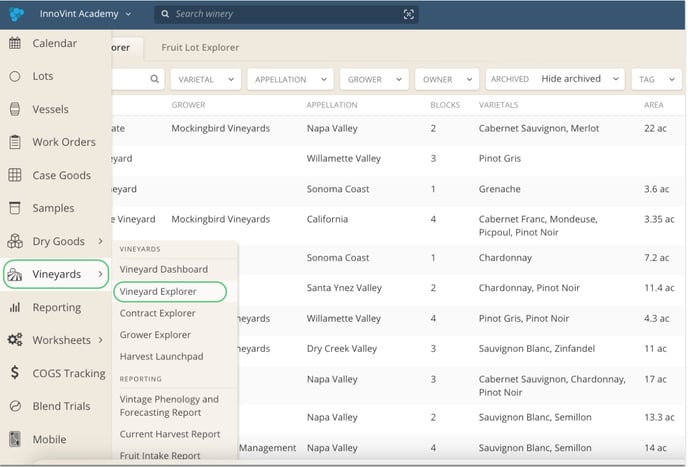Open the Tag filter dropdown
Image resolution: width=688 pixels, height=467 pixels.
pos(656,79)
